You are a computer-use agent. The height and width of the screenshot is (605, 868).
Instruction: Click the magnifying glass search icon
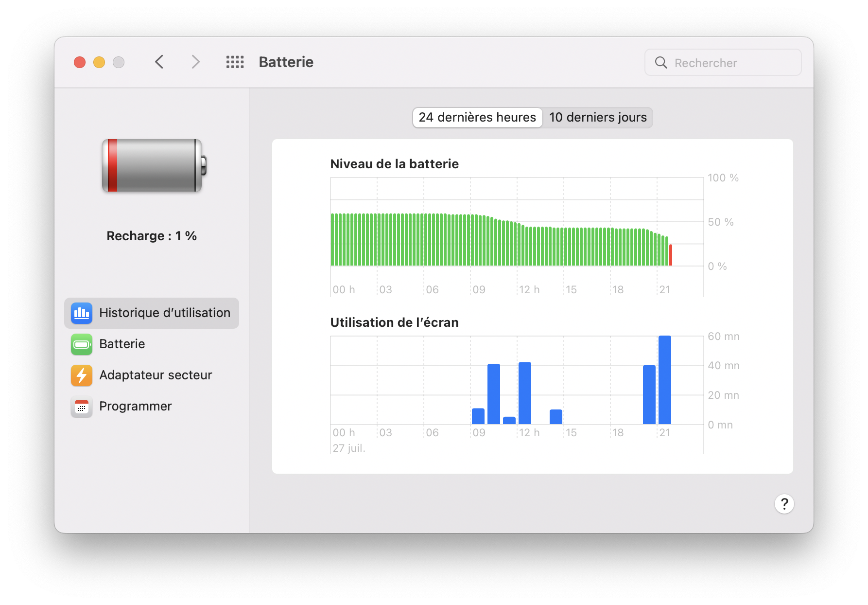(661, 63)
